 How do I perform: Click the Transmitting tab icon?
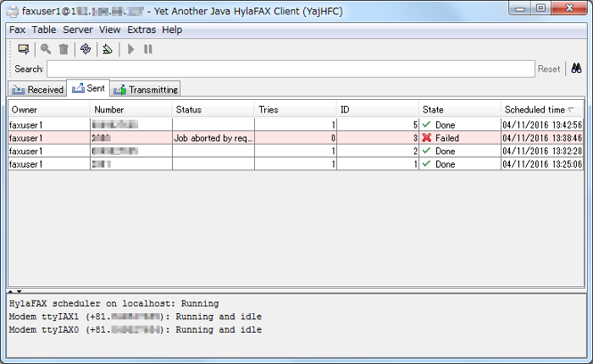click(120, 90)
